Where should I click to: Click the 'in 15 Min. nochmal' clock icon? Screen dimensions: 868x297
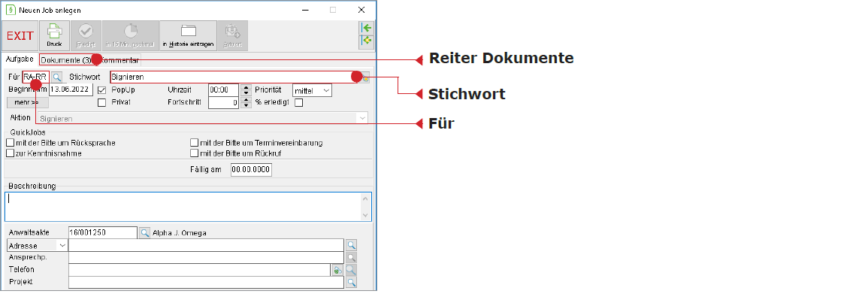pyautogui.click(x=130, y=36)
